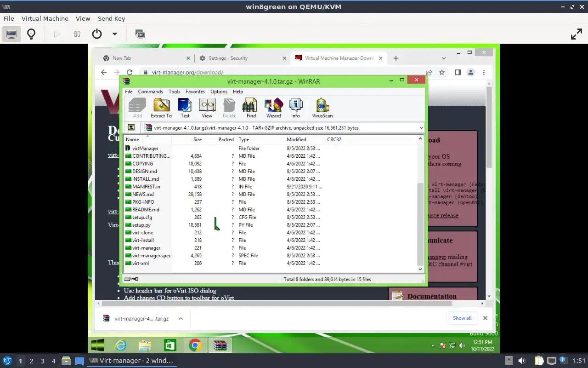Select the COPYING file row
588x368 pixels.
click(x=271, y=163)
